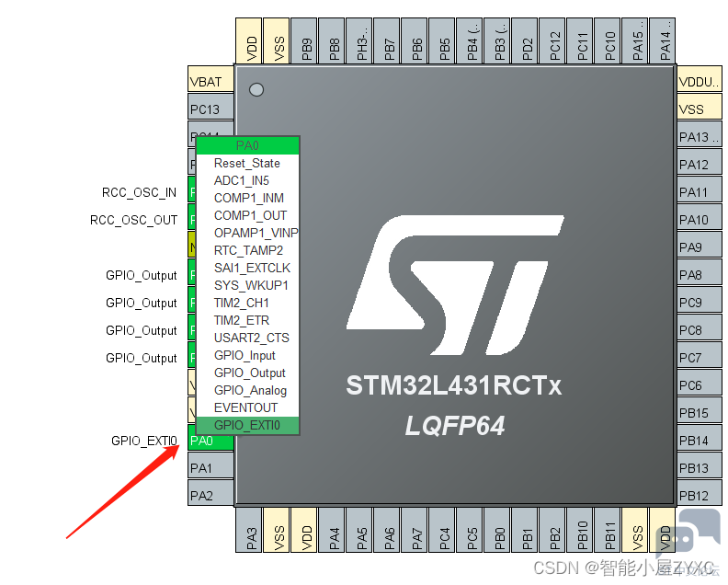Click the VDDU pin on right side
The width and height of the screenshot is (728, 585).
click(x=700, y=78)
